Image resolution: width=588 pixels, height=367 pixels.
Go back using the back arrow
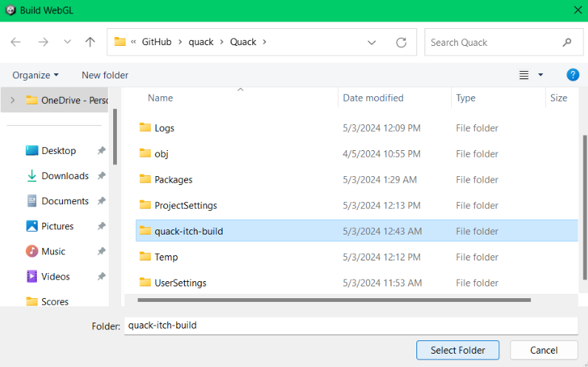(x=16, y=42)
